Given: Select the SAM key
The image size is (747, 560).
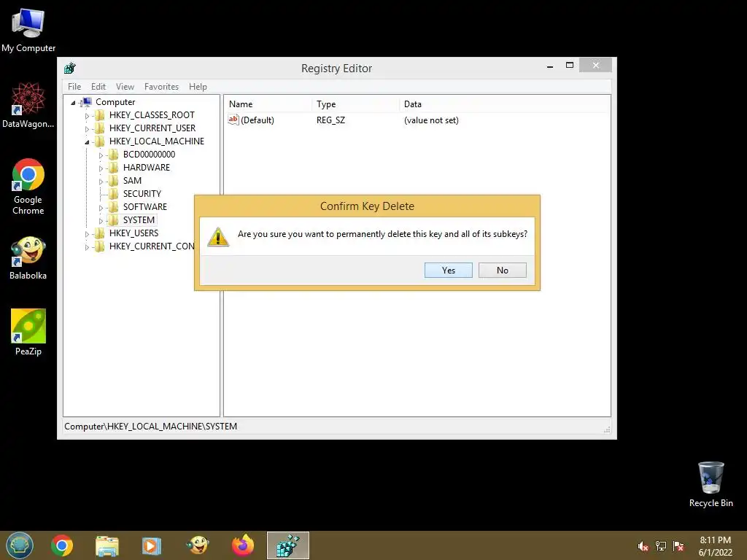Looking at the screenshot, I should point(132,181).
